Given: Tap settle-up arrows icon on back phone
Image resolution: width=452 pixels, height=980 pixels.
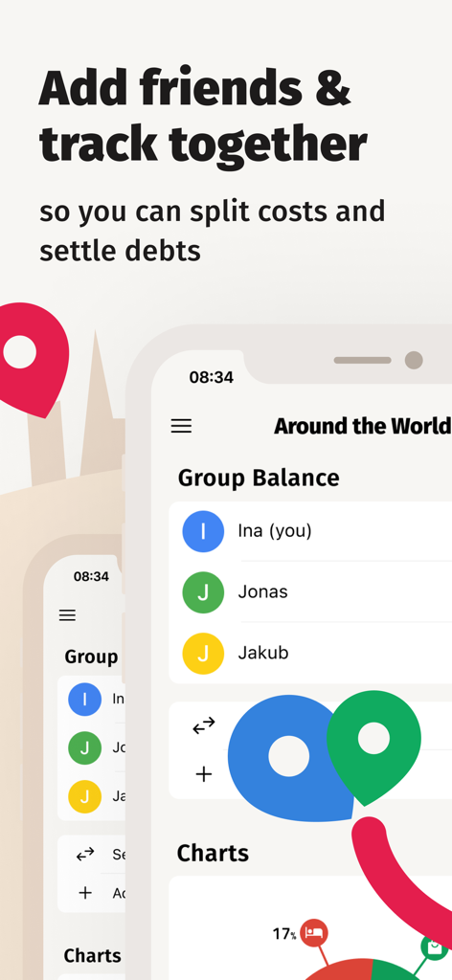Looking at the screenshot, I should (85, 854).
